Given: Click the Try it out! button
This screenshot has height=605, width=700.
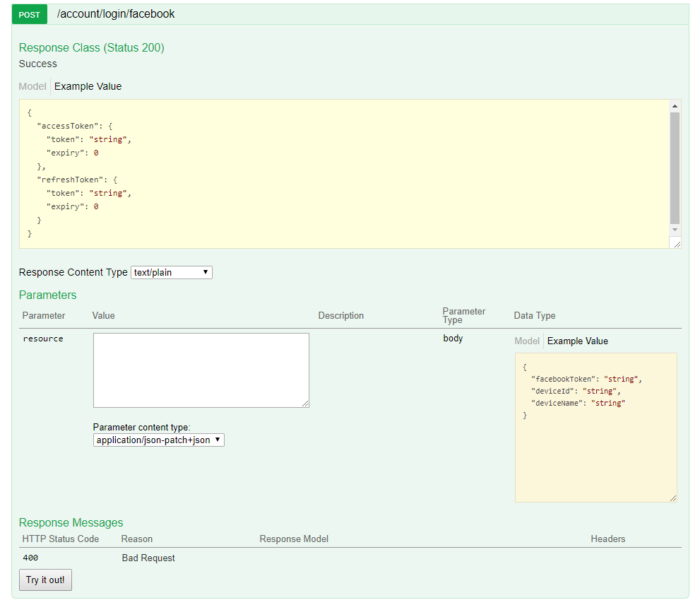Looking at the screenshot, I should [45, 580].
